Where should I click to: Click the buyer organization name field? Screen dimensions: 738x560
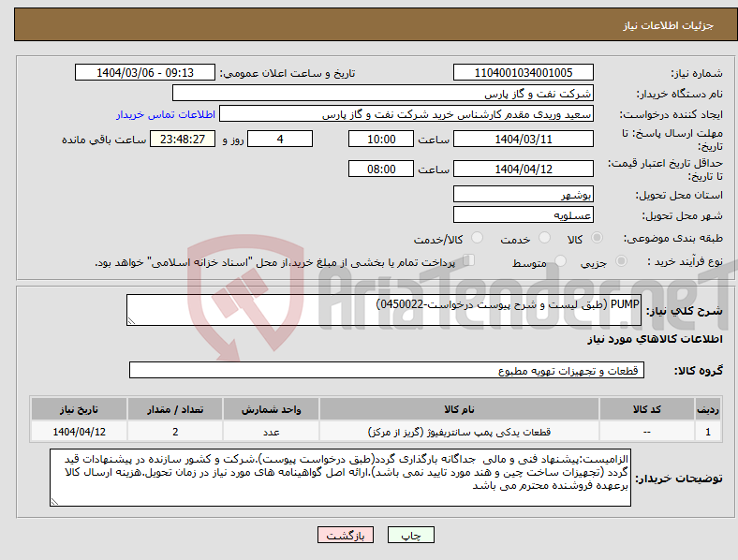pos(383,93)
